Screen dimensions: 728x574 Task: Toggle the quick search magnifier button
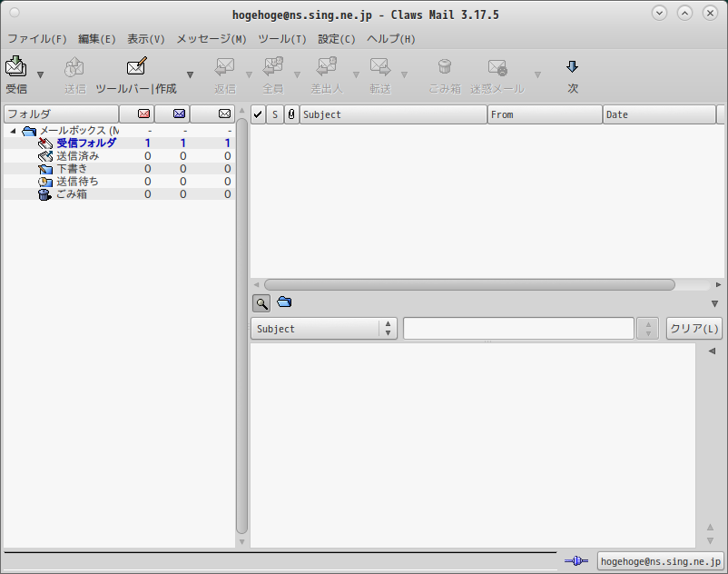click(261, 303)
